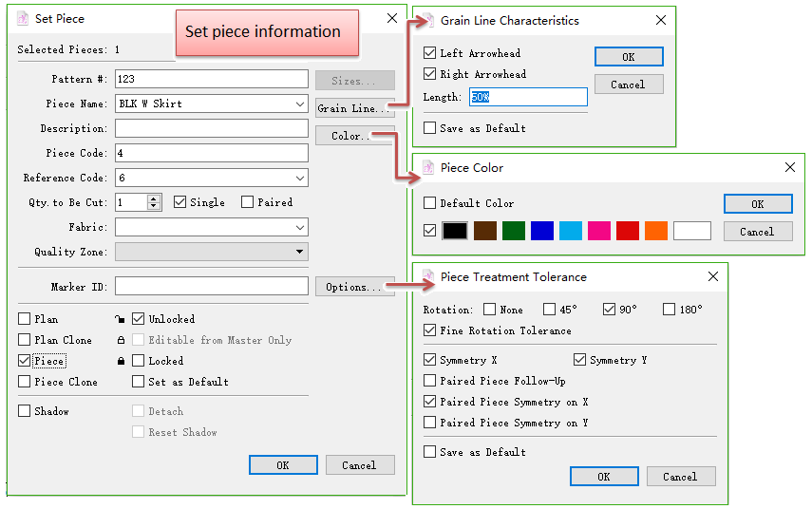Enable the 45° rotation checkbox

[x=550, y=310]
